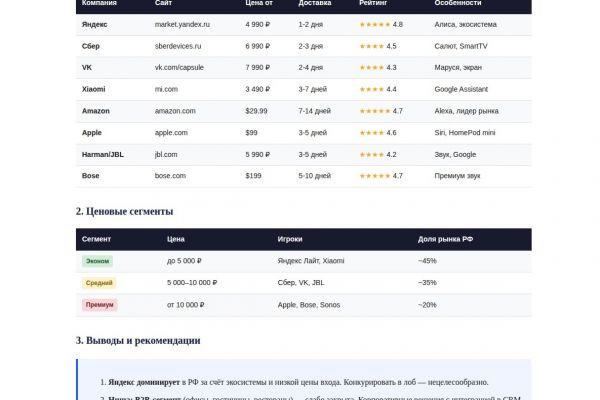The width and height of the screenshot is (600, 400).
Task: Click the 4.7 star rating for Bose
Action: coord(381,176)
